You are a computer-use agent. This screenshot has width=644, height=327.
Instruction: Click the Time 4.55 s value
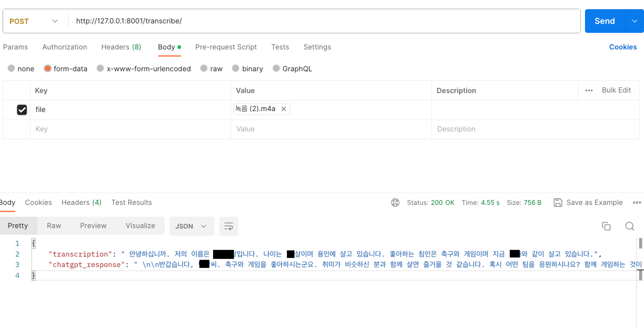[x=490, y=203]
